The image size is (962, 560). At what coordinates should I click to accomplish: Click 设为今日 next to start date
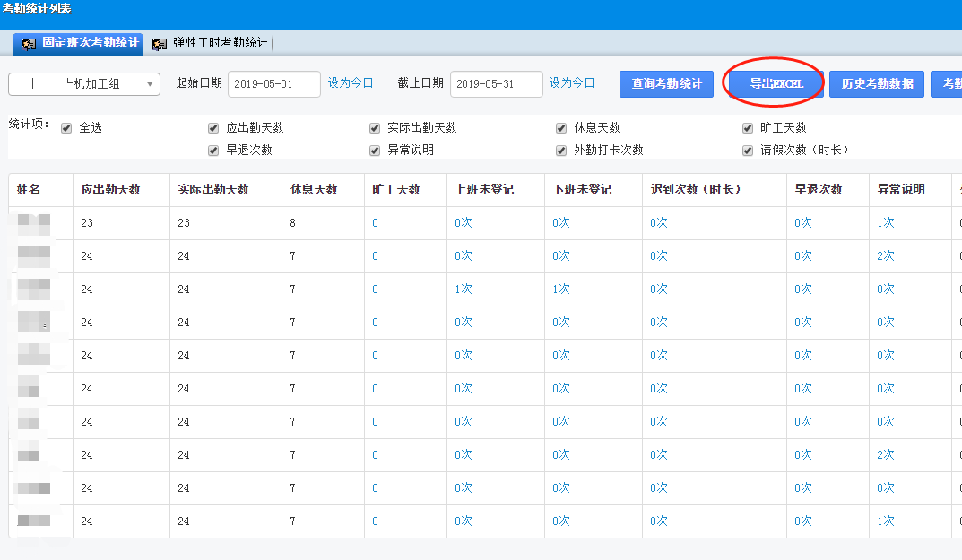coord(351,82)
